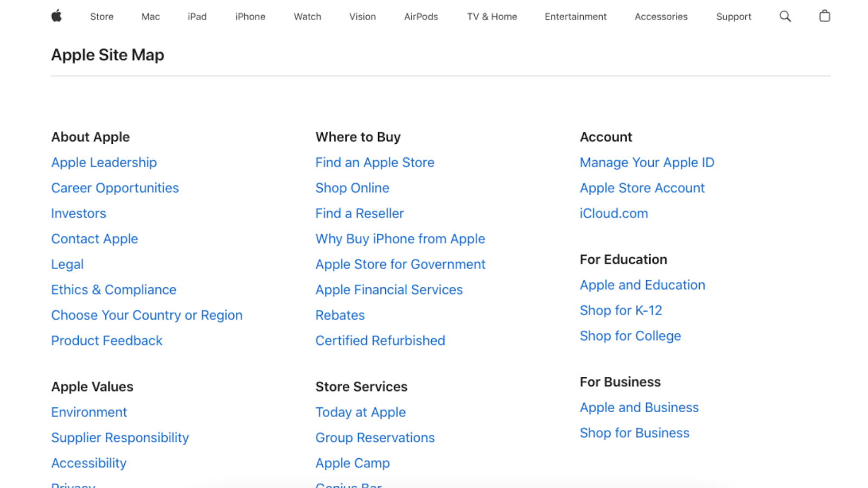Open the Group Reservations link

coord(375,438)
